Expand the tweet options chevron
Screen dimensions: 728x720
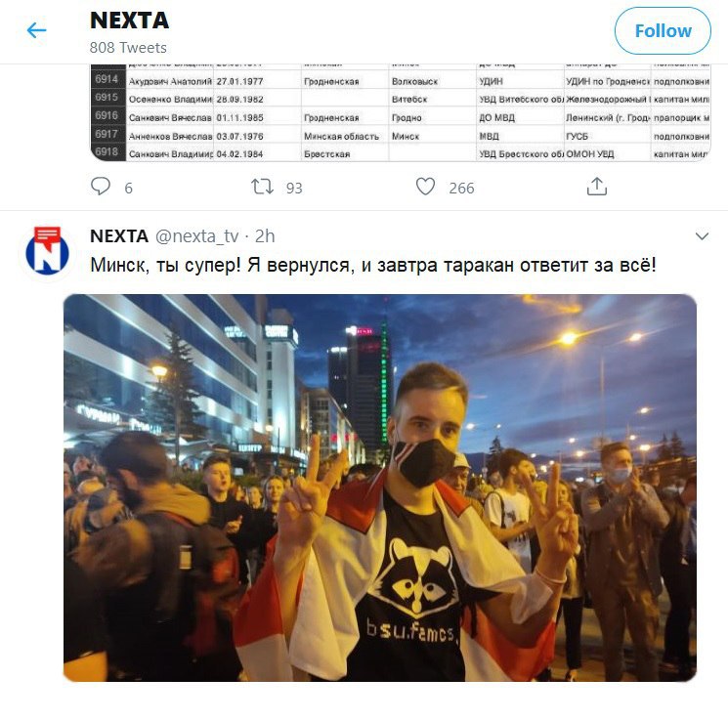tap(702, 236)
